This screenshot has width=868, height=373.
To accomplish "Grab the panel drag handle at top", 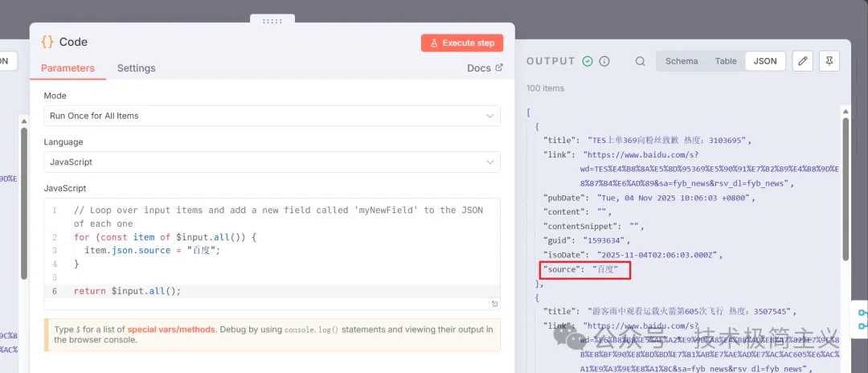I will coord(272,21).
